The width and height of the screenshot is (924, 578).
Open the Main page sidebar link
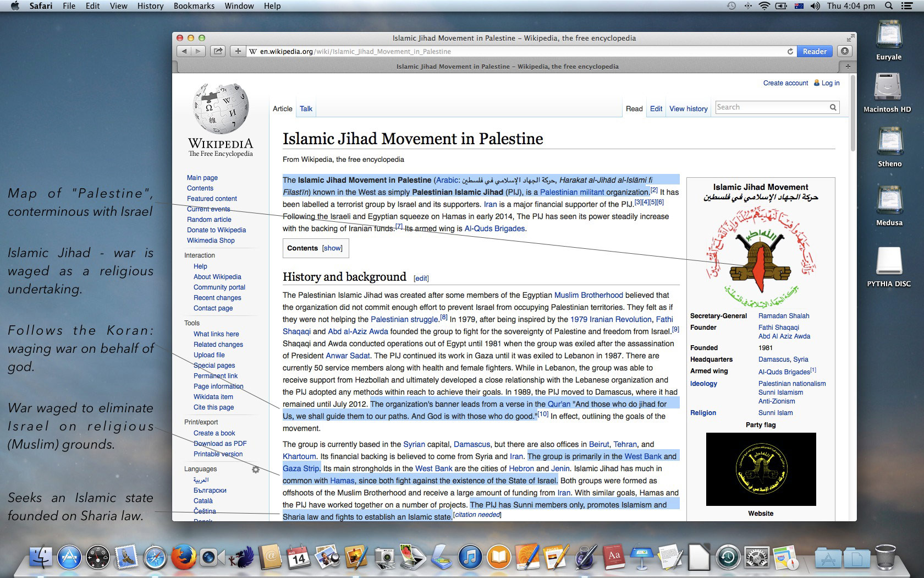(202, 178)
